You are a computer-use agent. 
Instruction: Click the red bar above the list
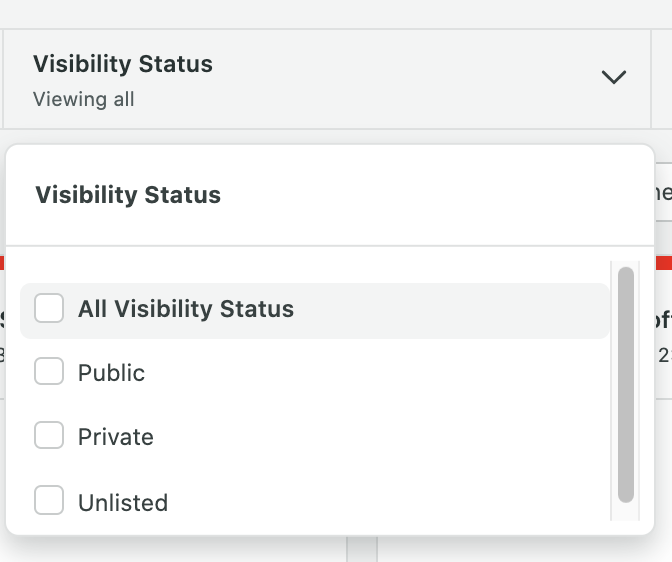click(663, 262)
